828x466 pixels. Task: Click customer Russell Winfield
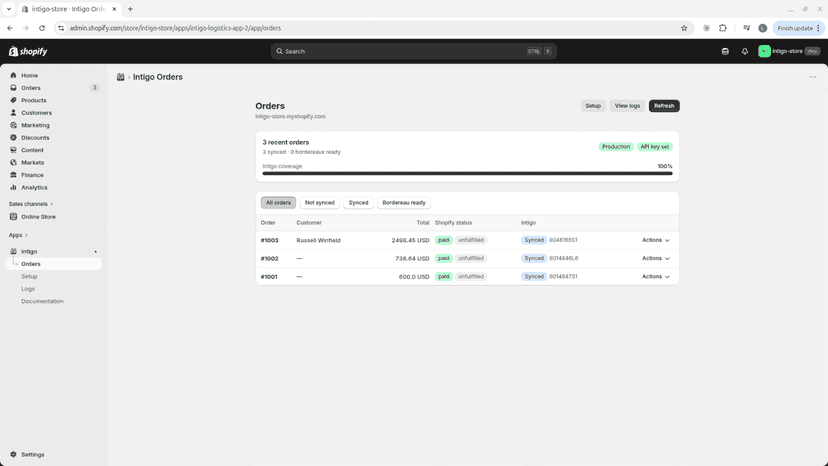pyautogui.click(x=318, y=240)
